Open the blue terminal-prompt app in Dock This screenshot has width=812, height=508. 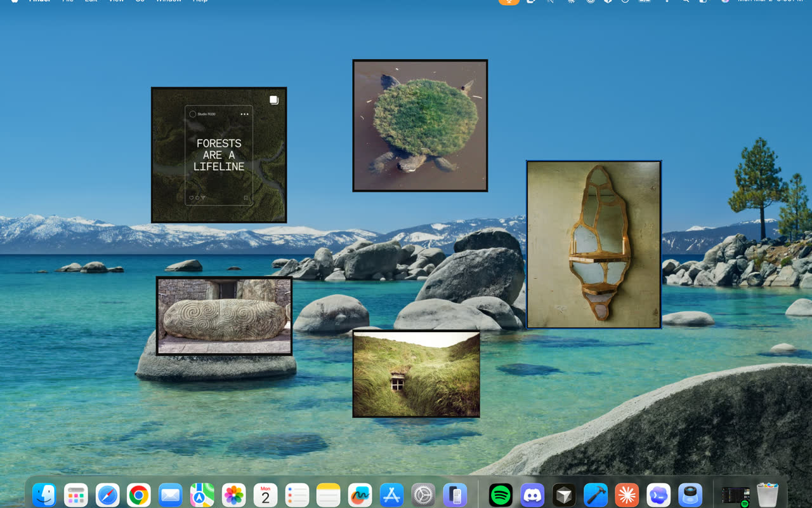pyautogui.click(x=658, y=495)
